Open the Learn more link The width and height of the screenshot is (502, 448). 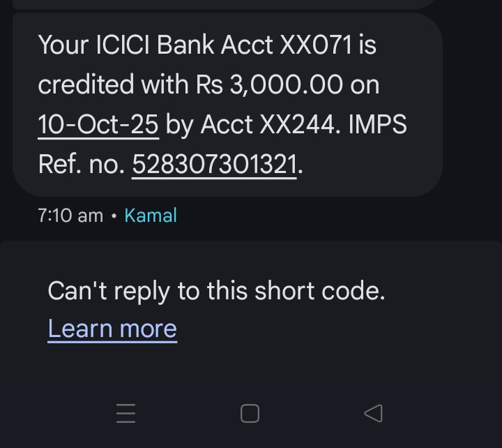112,328
